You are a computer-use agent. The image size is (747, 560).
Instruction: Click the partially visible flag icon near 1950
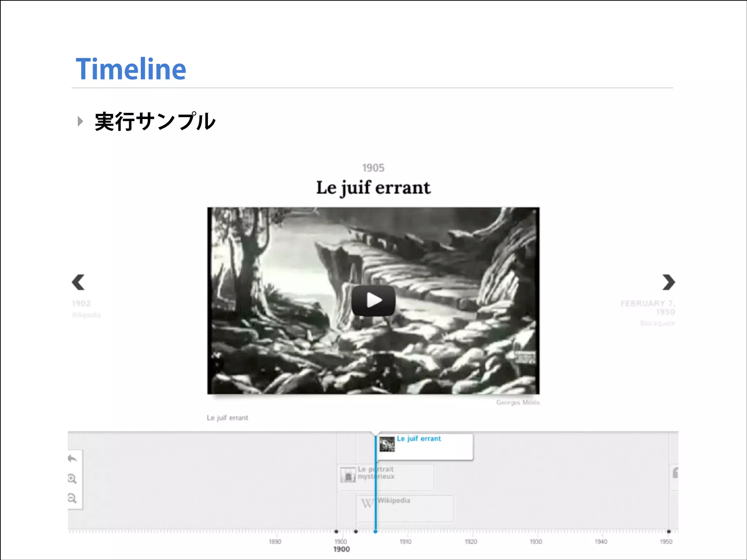click(x=675, y=473)
